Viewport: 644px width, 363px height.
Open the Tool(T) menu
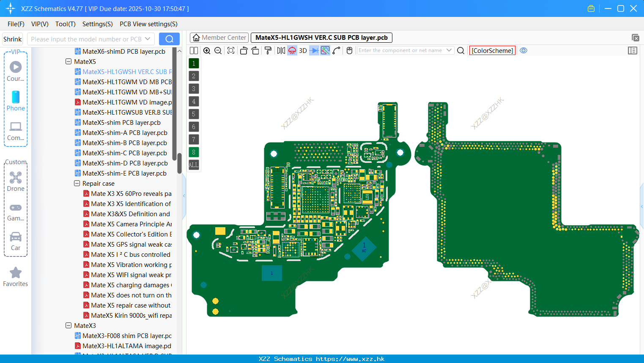pyautogui.click(x=66, y=24)
